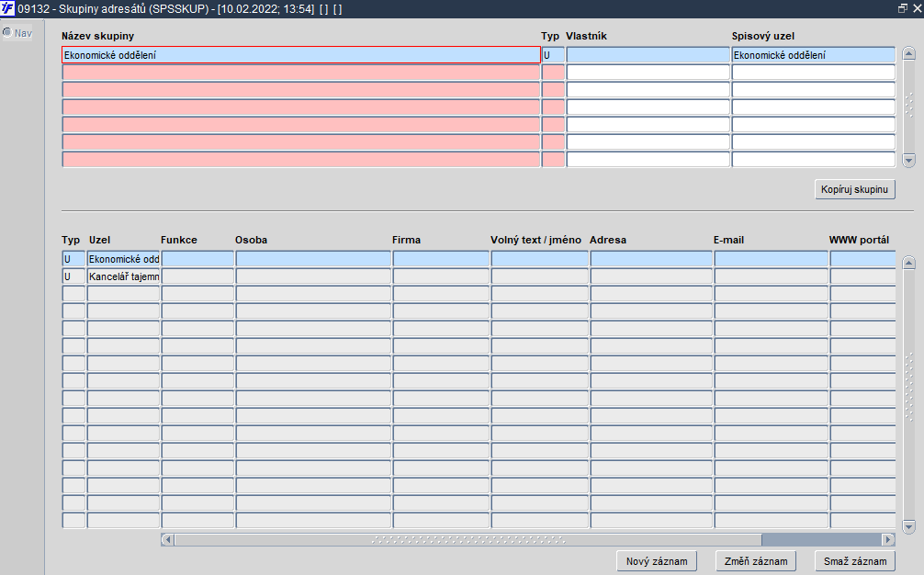Click the Vlastník field in first group row
924x575 pixels.
(648, 55)
